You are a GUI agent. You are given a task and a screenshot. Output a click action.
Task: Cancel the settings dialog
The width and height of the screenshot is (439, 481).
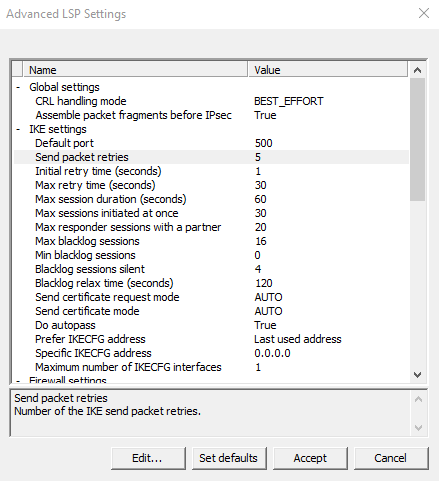pyautogui.click(x=391, y=458)
